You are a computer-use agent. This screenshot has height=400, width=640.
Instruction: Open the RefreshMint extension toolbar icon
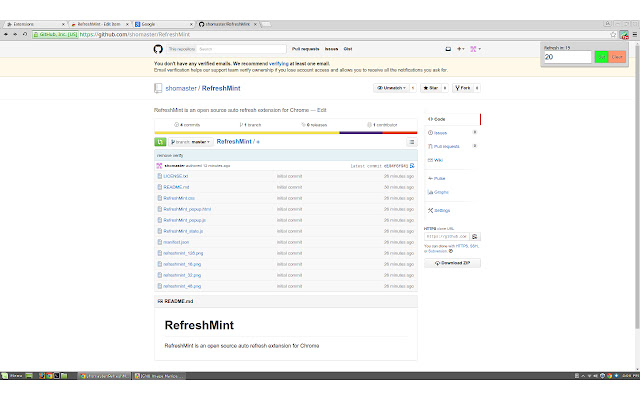click(624, 35)
